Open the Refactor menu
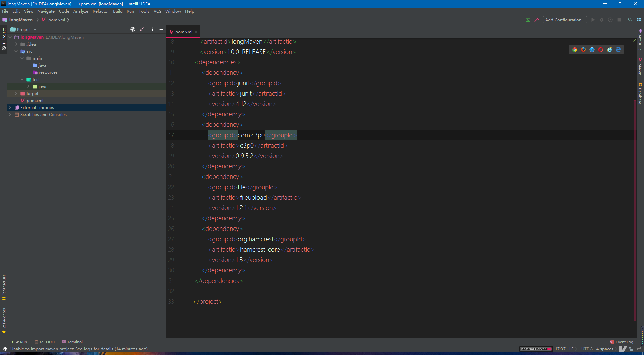644x355 pixels. [x=101, y=11]
